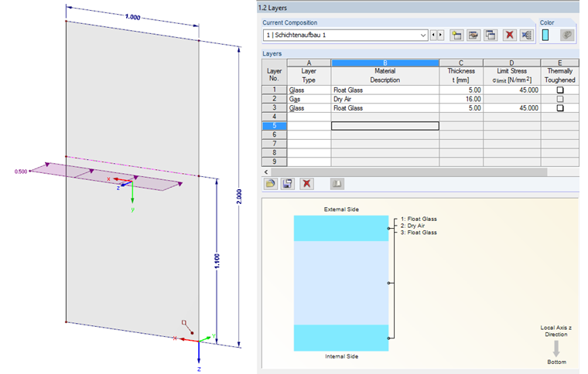Select column D header
The height and width of the screenshot is (374, 588).
pyautogui.click(x=512, y=63)
